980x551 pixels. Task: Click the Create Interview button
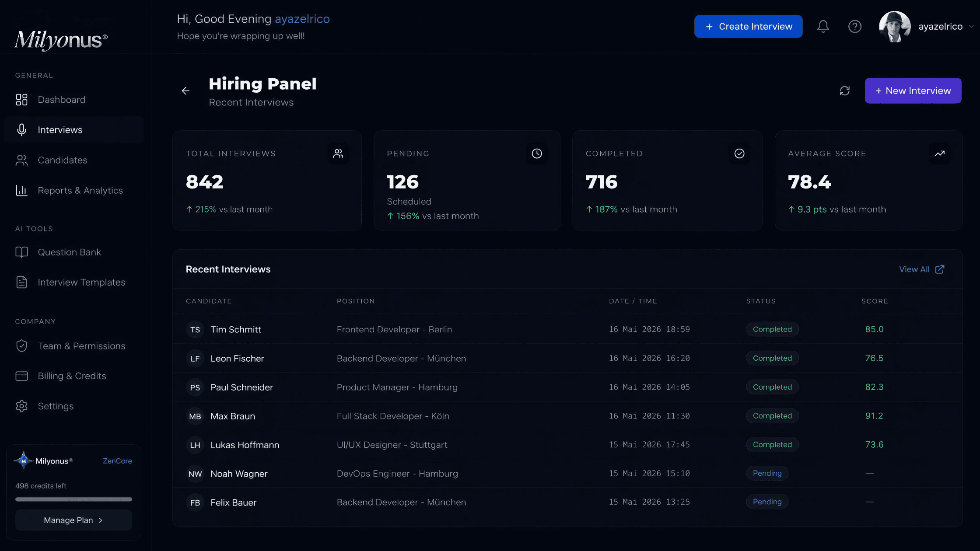[748, 26]
